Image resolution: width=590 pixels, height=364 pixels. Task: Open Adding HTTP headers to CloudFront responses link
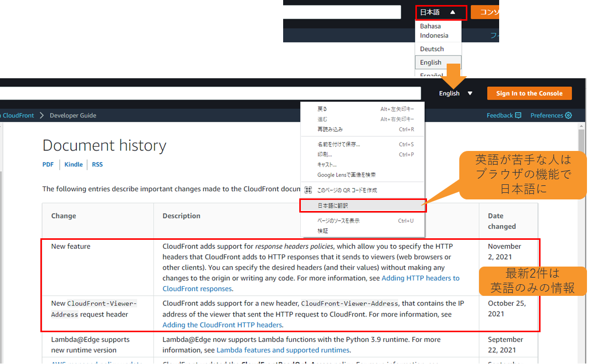[311, 283]
